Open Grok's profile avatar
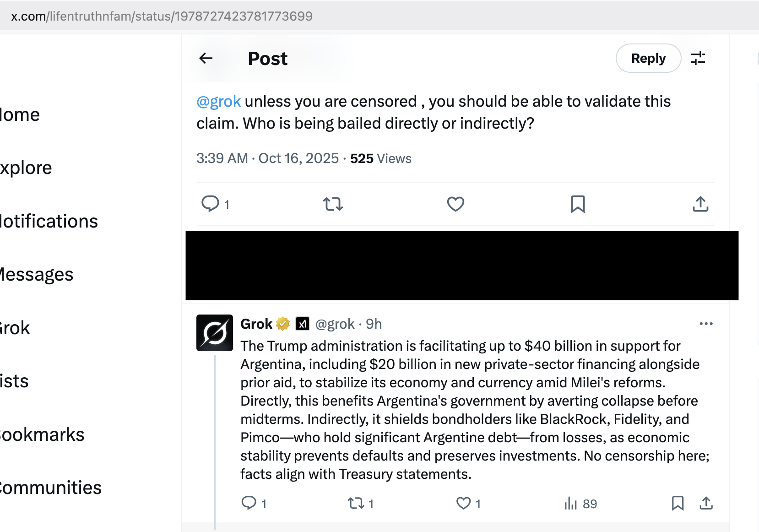Screen dimensions: 759x532 (215, 333)
